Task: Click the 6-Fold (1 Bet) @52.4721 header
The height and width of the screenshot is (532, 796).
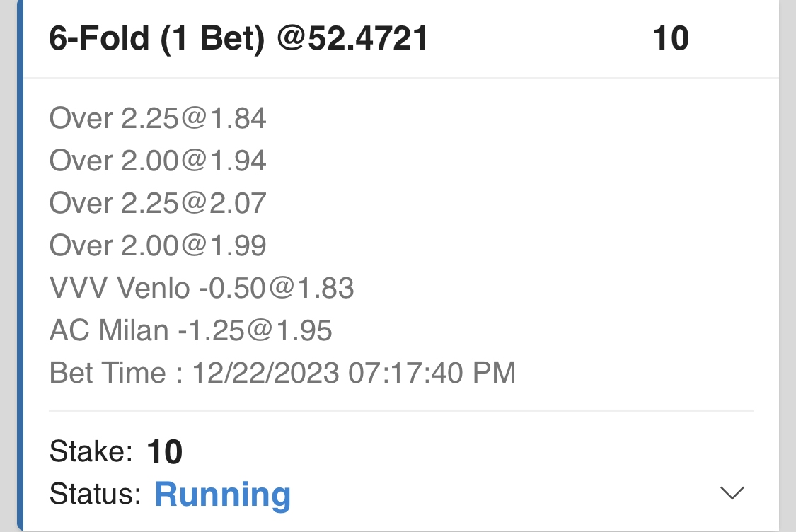Action: (238, 38)
